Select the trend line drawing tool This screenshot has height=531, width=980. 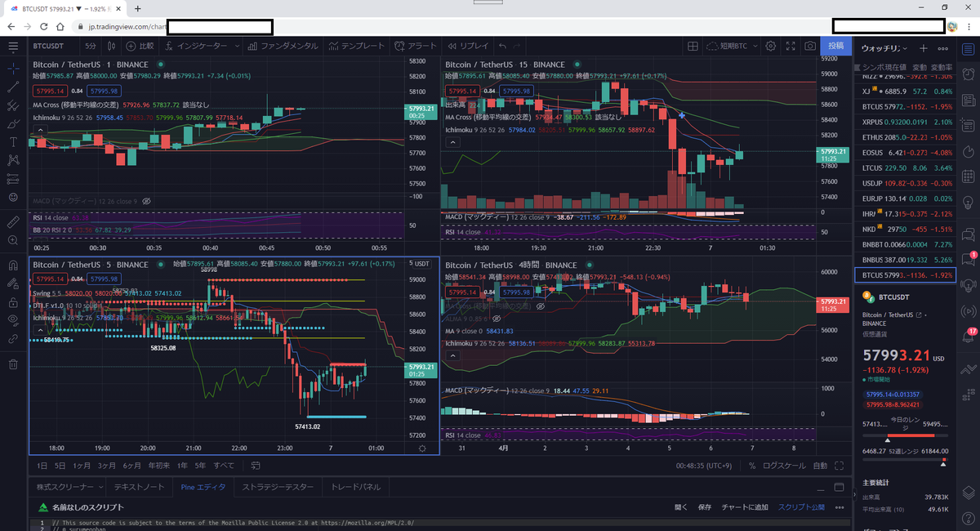(12, 86)
